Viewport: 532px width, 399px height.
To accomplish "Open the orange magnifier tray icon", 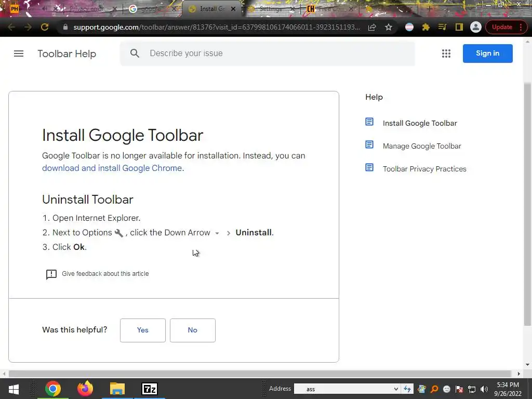I will [434, 389].
